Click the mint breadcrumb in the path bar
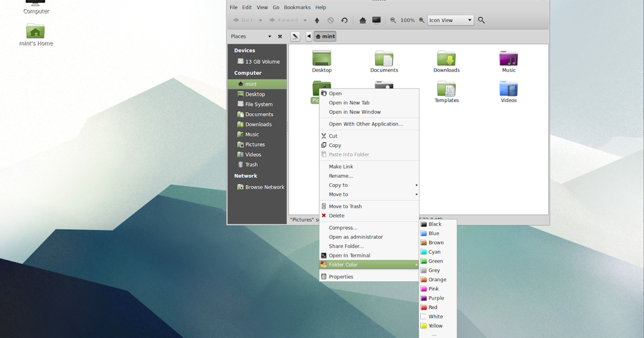This screenshot has height=338, width=644. [x=325, y=36]
